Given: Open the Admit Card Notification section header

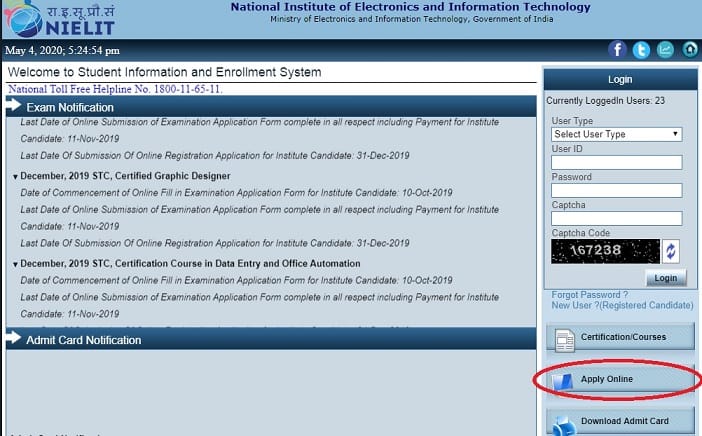Looking at the screenshot, I should (x=83, y=340).
